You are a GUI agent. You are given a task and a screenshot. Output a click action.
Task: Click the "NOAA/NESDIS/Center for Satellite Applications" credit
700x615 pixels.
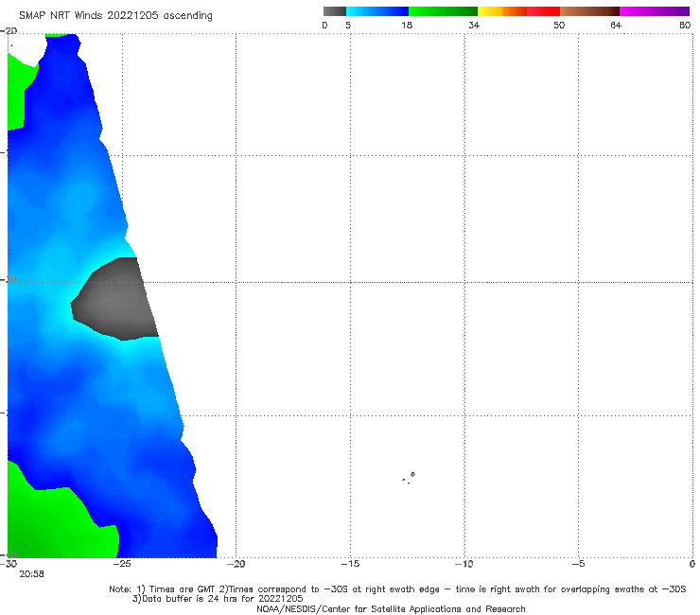coord(391,608)
